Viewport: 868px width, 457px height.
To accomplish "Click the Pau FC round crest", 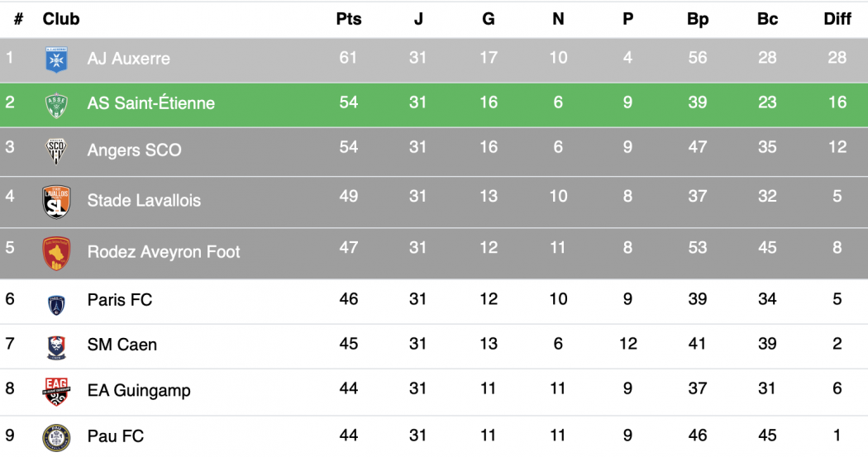I will click(56, 436).
